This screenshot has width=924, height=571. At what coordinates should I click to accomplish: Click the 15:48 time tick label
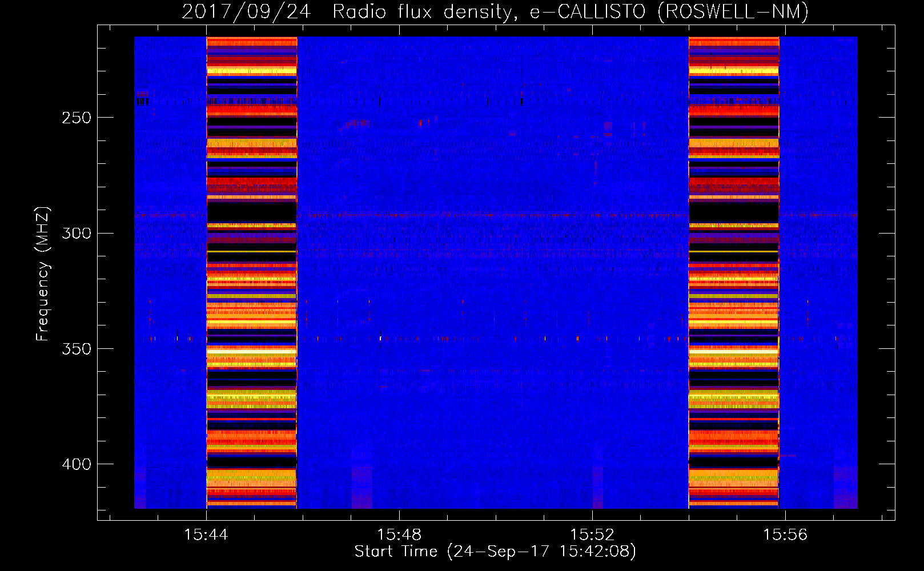click(x=399, y=534)
